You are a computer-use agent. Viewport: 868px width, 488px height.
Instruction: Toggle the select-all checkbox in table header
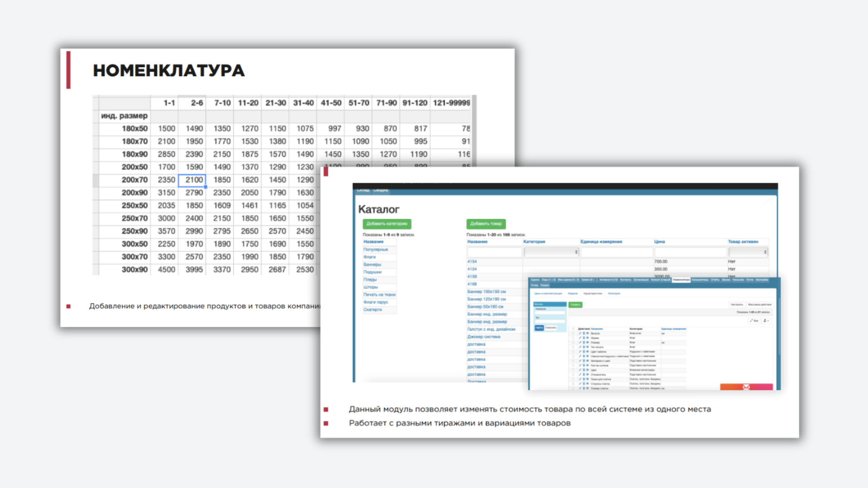[573, 329]
